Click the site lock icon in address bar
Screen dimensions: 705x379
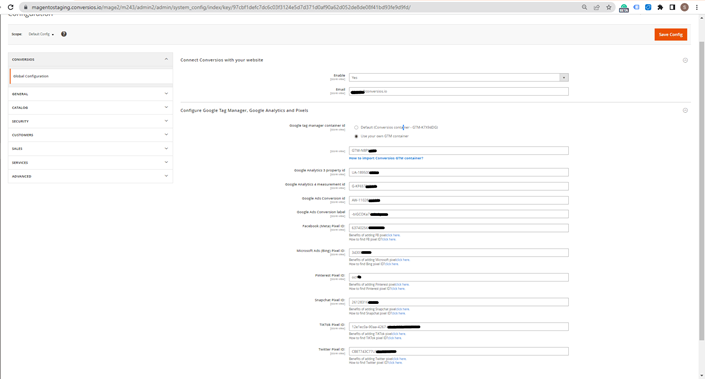coord(26,7)
